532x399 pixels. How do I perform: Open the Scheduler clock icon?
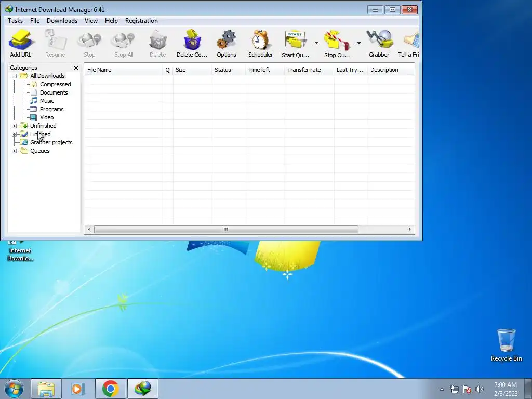(261, 44)
